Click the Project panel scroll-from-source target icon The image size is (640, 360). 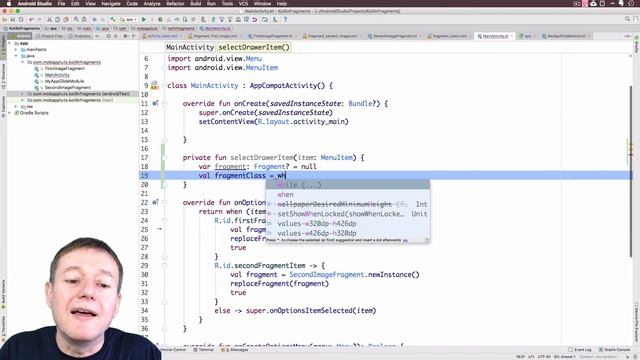point(108,36)
